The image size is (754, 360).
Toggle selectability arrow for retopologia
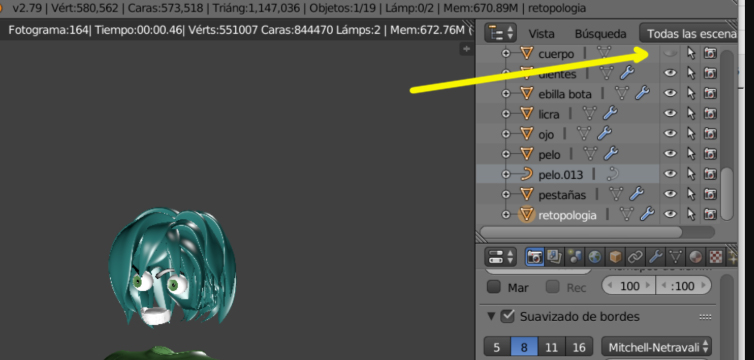coord(691,214)
